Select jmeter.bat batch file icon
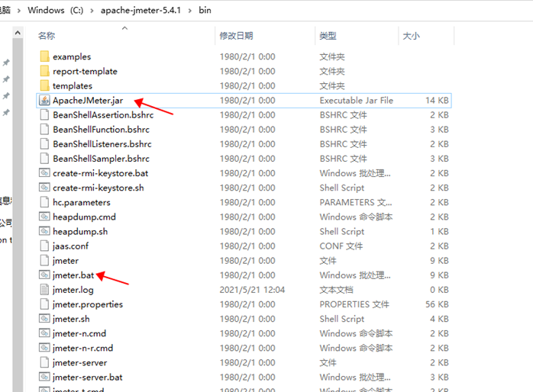533x392 pixels. pos(44,275)
